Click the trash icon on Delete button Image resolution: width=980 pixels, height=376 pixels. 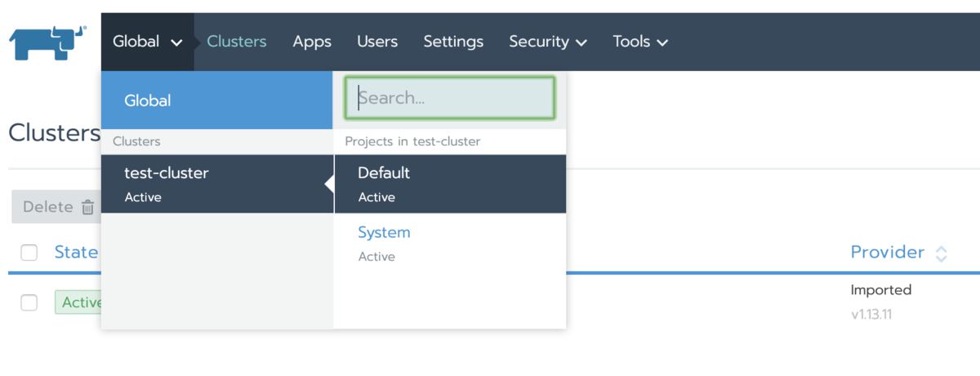tap(88, 208)
